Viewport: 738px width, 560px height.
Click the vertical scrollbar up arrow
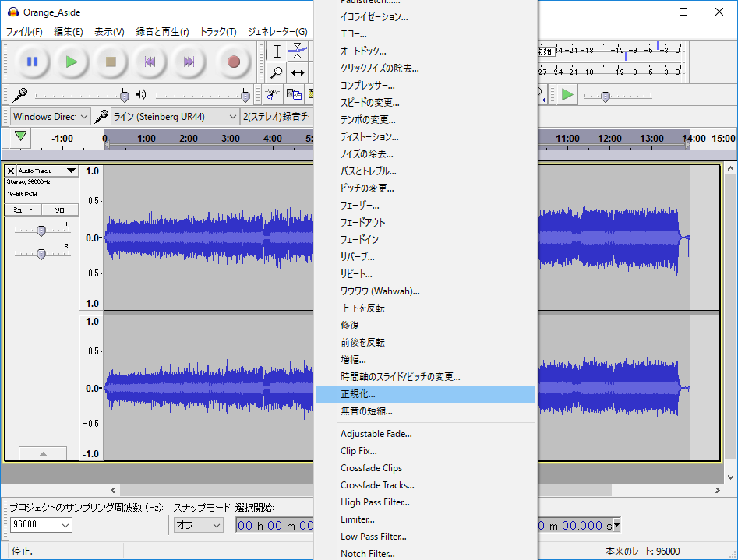[730, 168]
